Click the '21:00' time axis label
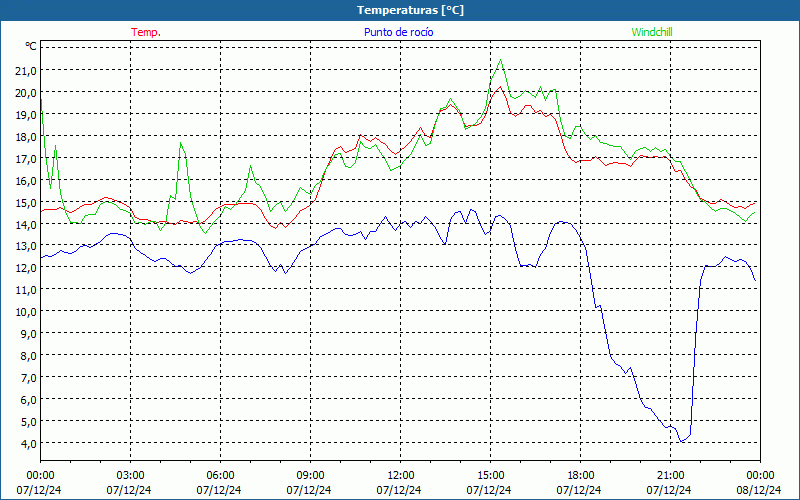This screenshot has width=800, height=500. click(670, 476)
